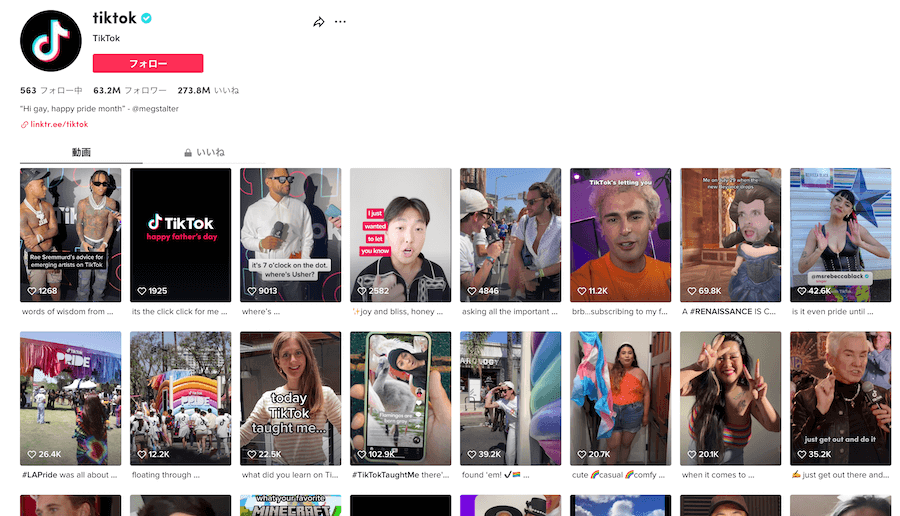The height and width of the screenshot is (516, 900).
Task: Click caption 'cute casual comfy ...'
Action: tap(618, 475)
